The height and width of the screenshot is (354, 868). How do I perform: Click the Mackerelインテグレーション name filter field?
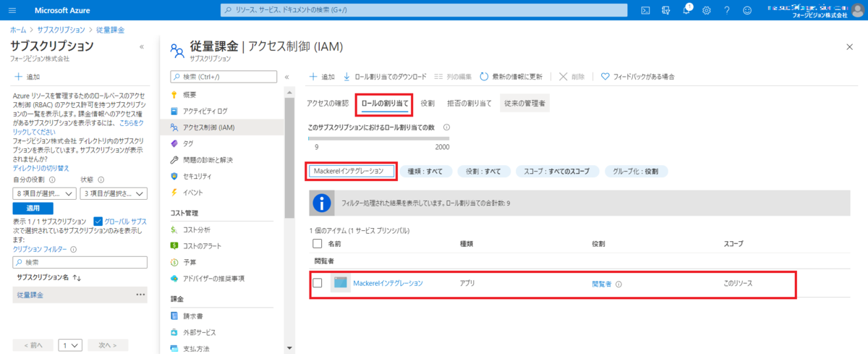pyautogui.click(x=352, y=172)
